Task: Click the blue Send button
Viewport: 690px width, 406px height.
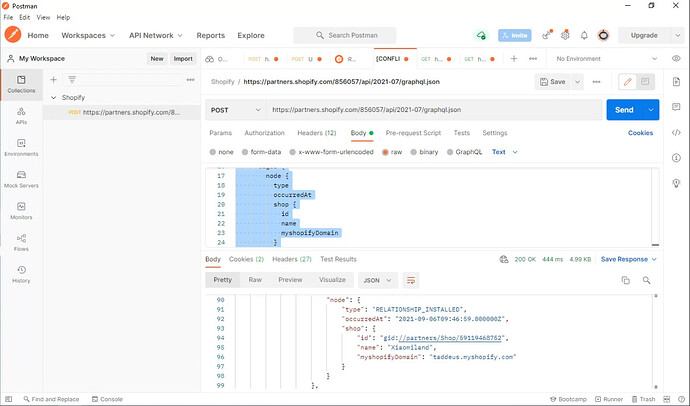Action: (623, 109)
